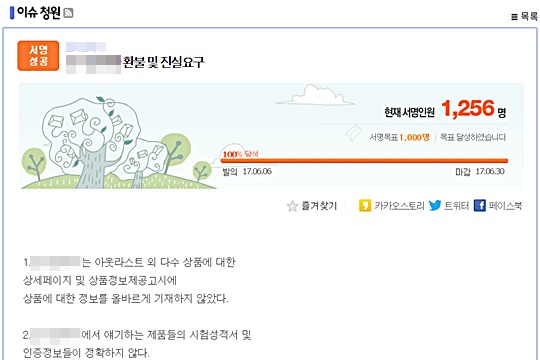This screenshot has height=360, width=540.
Task: Click the blue Twitter bird icon
Action: (435, 205)
